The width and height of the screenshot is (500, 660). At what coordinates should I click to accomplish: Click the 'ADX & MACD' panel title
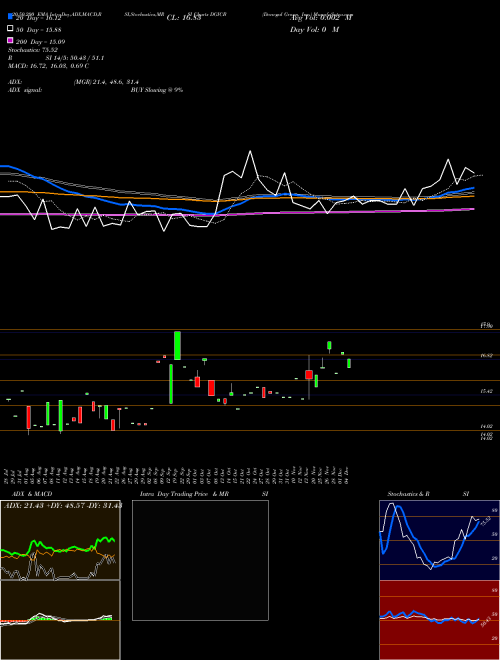pos(32,494)
